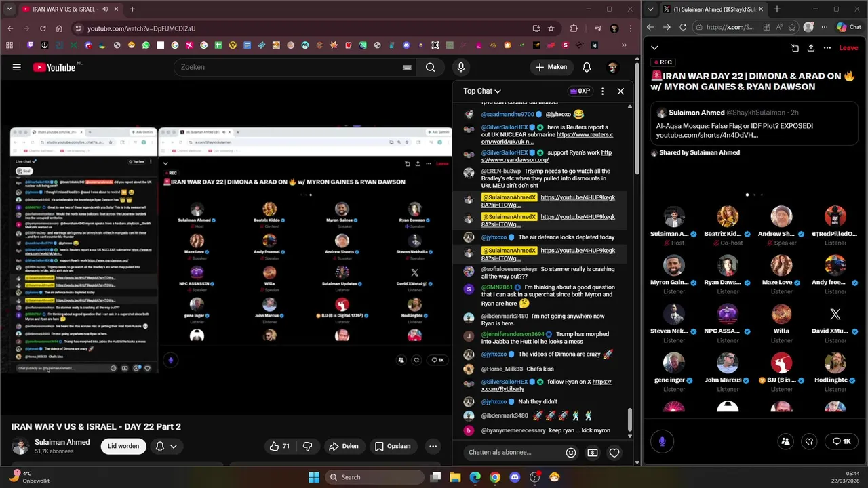This screenshot has width=868, height=488.
Task: Open the Edge Copilot Chat button
Action: (x=849, y=27)
